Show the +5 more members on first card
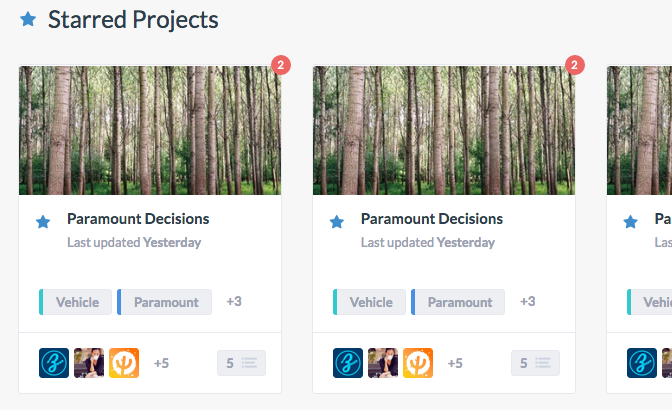The image size is (672, 410). tap(161, 363)
